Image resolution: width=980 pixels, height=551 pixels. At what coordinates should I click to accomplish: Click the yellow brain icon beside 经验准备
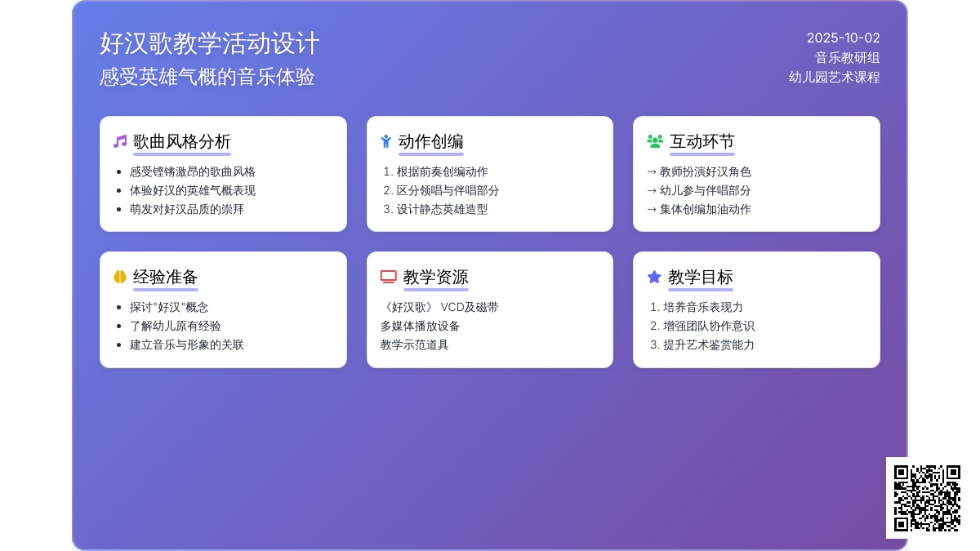pos(120,278)
